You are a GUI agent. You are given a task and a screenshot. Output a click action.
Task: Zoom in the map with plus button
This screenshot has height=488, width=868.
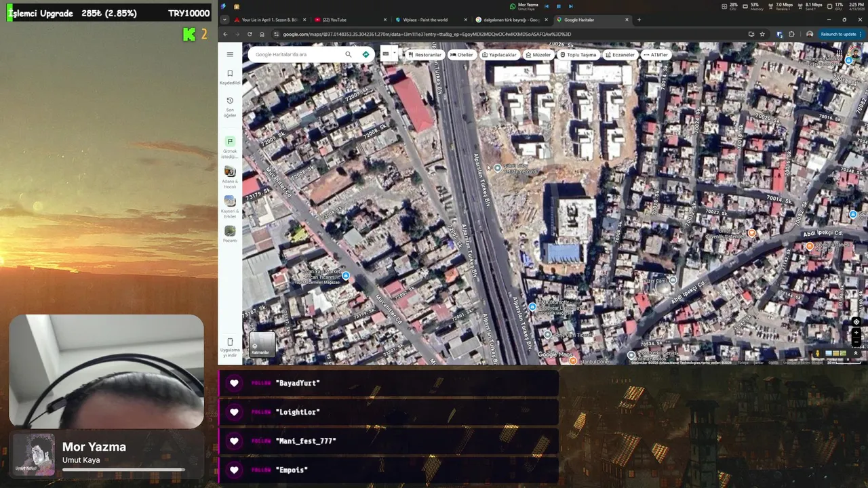[x=856, y=333]
